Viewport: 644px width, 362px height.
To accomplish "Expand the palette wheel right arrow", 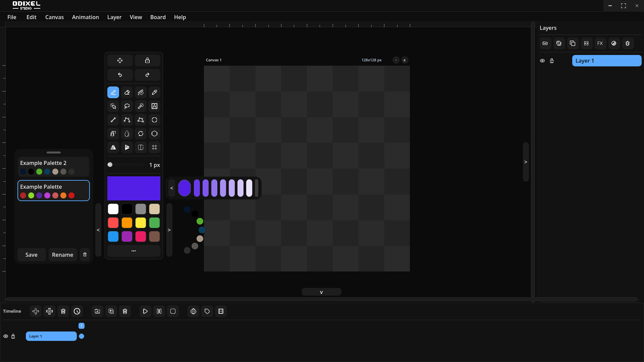I will pos(169,230).
